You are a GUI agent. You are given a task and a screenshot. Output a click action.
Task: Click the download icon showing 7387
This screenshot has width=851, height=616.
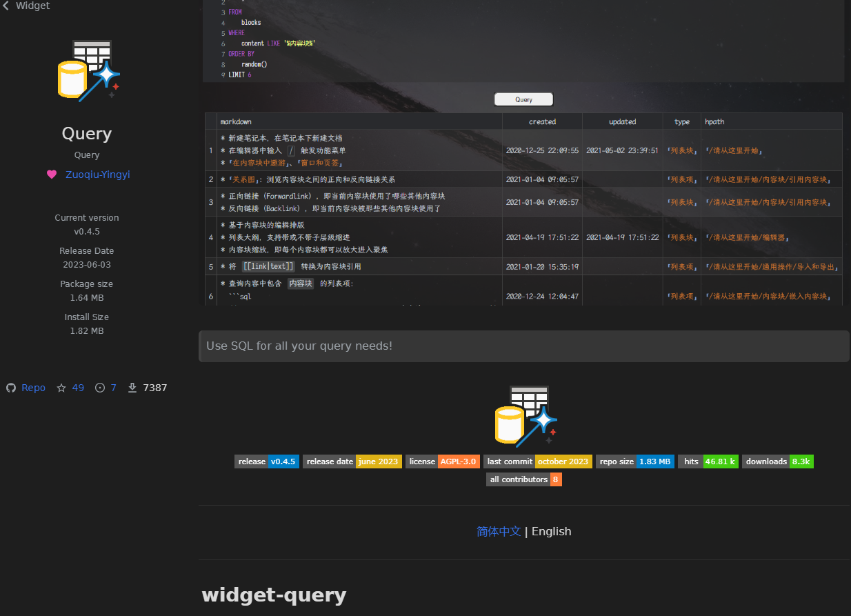132,388
